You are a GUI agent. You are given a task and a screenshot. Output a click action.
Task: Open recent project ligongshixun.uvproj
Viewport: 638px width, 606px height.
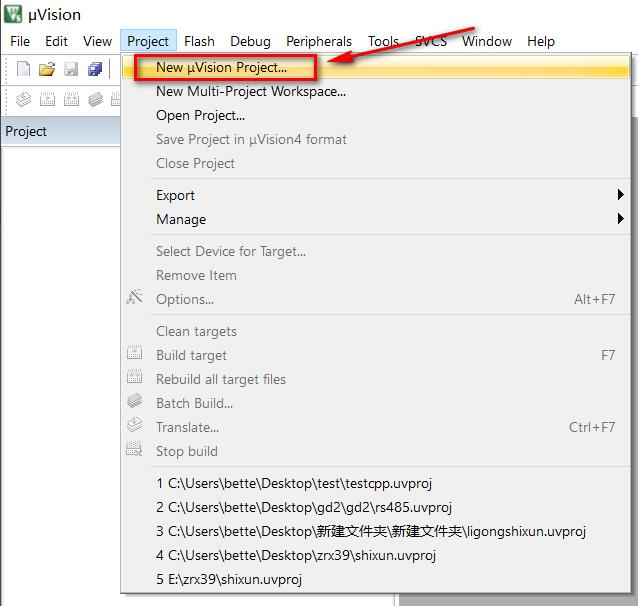point(370,531)
